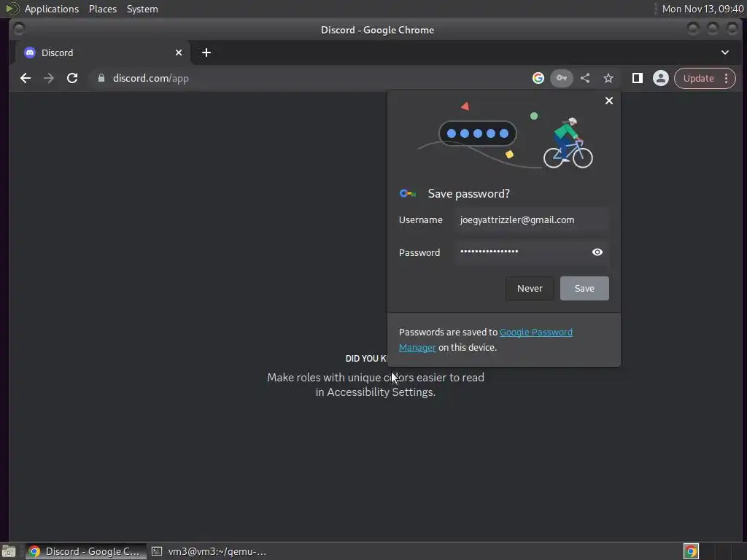The image size is (747, 560).
Task: Open a new tab with plus button
Action: 206,52
